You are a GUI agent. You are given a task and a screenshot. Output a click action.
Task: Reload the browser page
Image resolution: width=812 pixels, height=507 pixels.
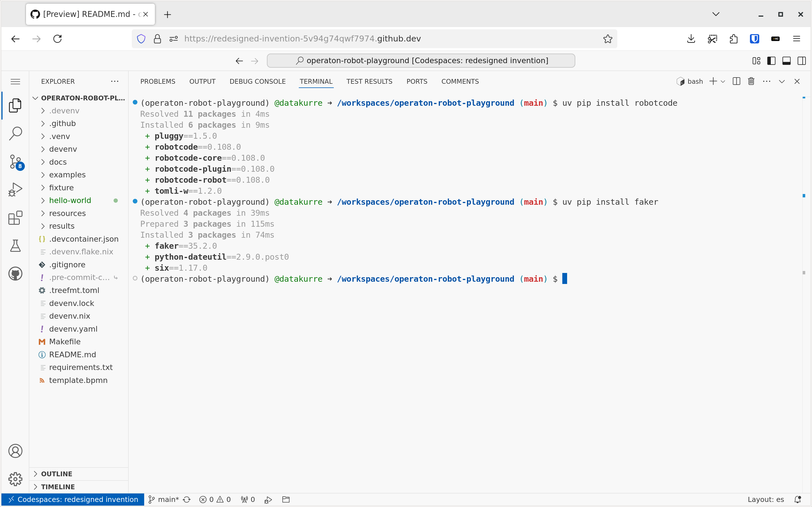point(57,39)
